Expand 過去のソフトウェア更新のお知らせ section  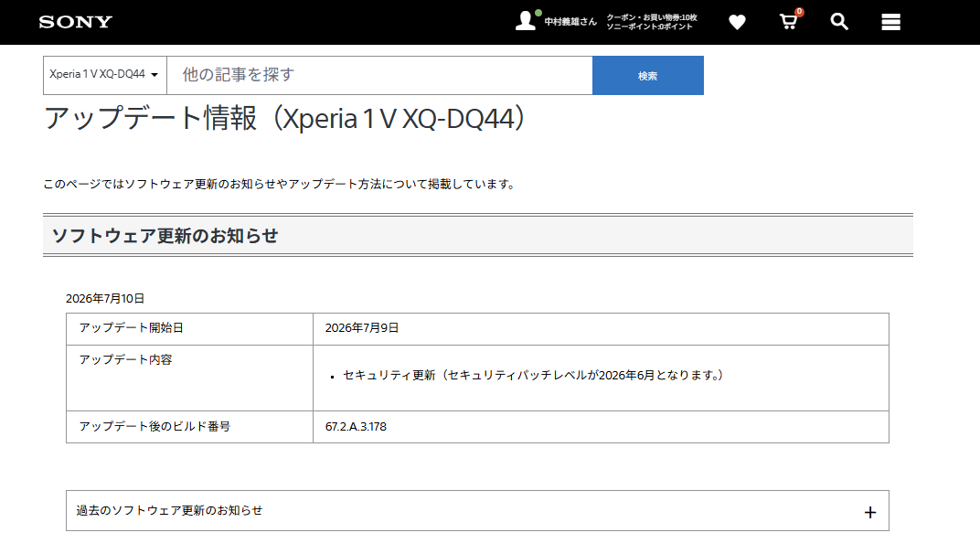[x=477, y=511]
